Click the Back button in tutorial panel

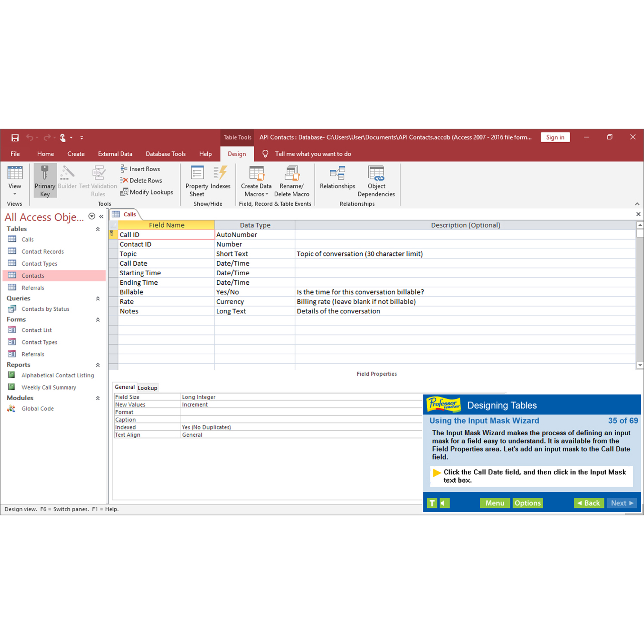(x=589, y=503)
